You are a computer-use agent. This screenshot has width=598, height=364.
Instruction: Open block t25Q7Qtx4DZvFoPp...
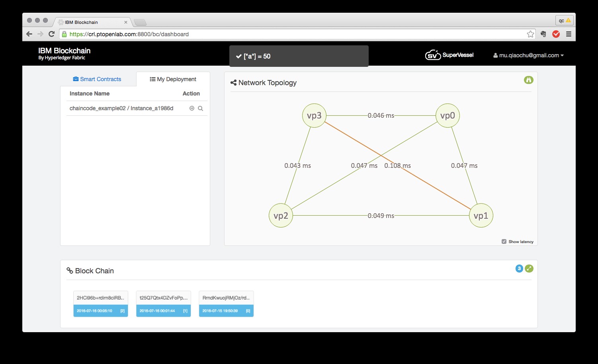pyautogui.click(x=164, y=304)
